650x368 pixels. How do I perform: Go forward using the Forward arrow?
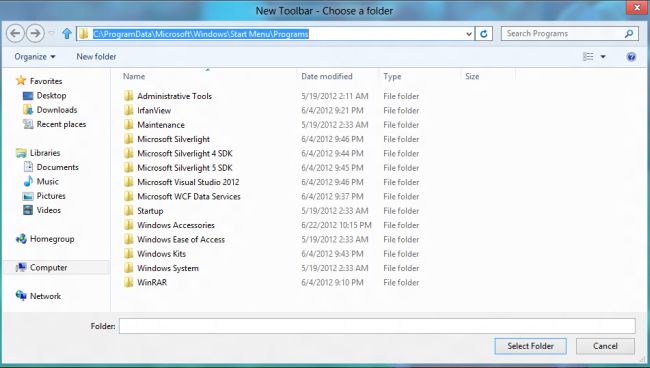[35, 33]
